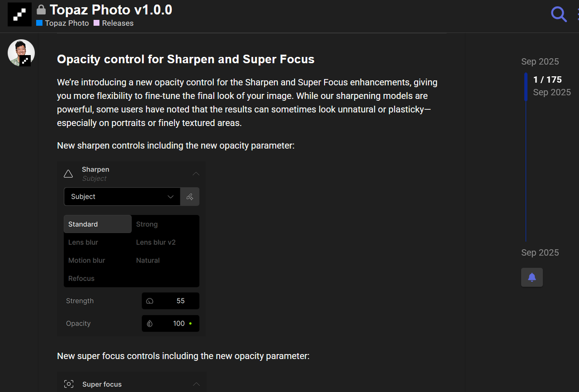Viewport: 579px width, 392px height.
Task: Click the Super focus target icon
Action: pos(69,384)
